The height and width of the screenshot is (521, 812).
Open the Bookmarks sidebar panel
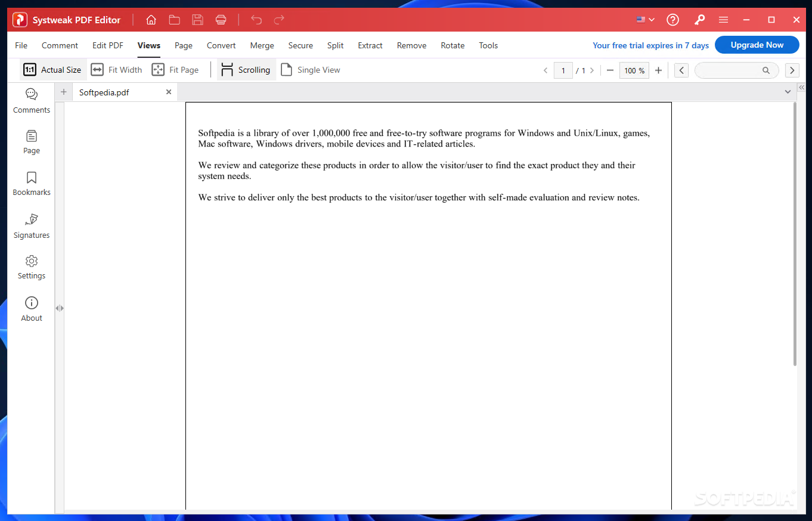tap(32, 184)
